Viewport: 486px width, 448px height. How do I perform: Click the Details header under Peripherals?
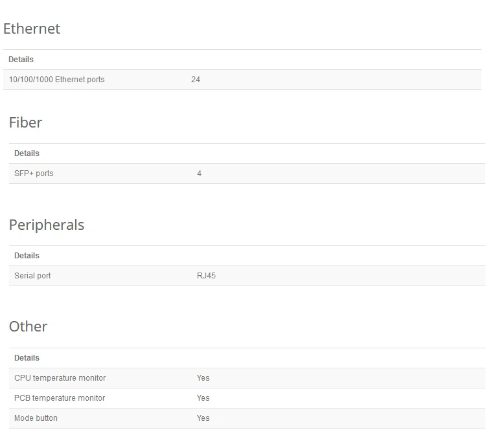point(27,256)
